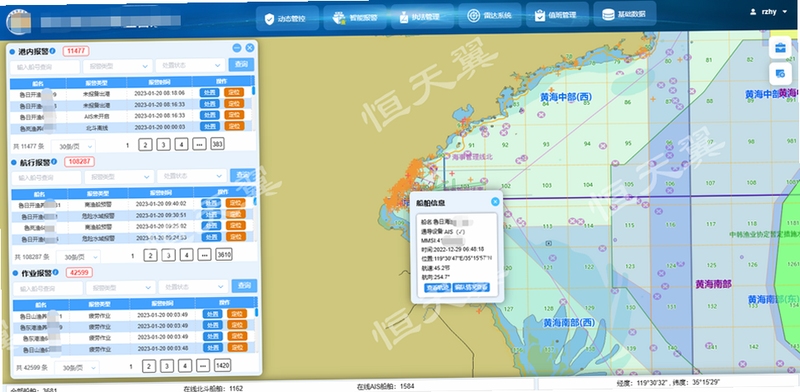
Task: Go to page 2 of port alarms
Action: (x=145, y=145)
